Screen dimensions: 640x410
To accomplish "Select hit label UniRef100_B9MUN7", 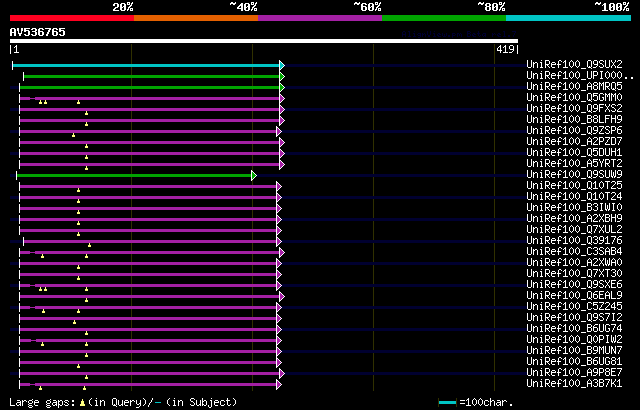I will tap(574, 351).
